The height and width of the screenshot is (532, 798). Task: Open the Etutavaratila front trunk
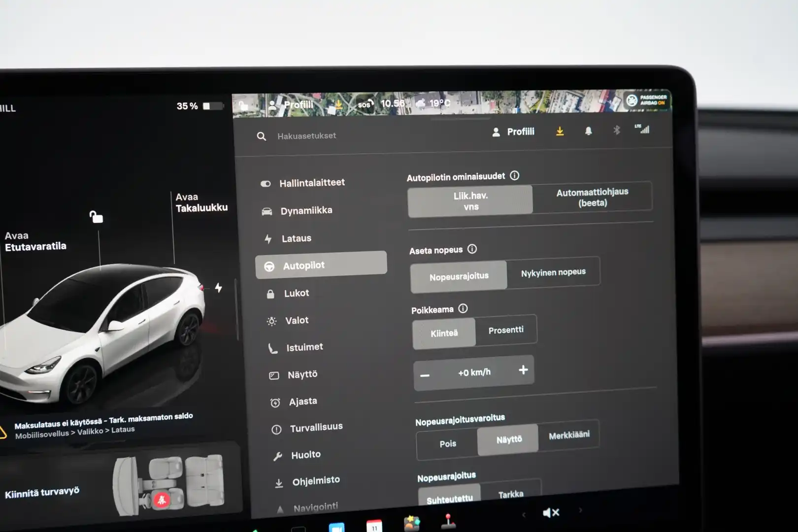[x=35, y=241]
